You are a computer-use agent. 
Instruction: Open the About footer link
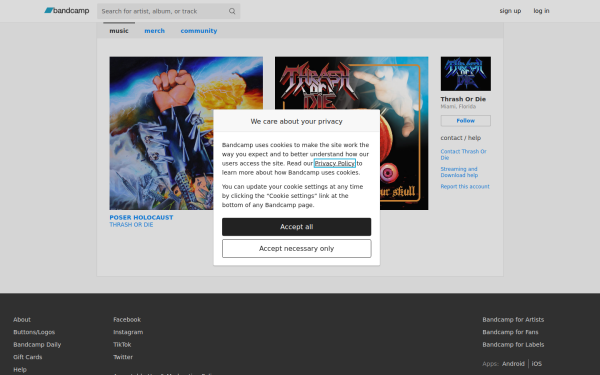[22, 320]
